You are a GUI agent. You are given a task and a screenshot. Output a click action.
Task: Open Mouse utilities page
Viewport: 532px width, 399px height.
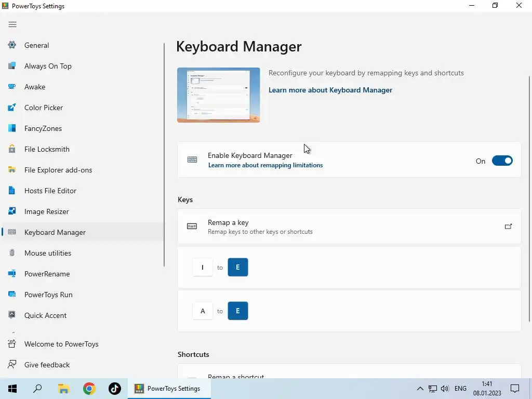83,253
